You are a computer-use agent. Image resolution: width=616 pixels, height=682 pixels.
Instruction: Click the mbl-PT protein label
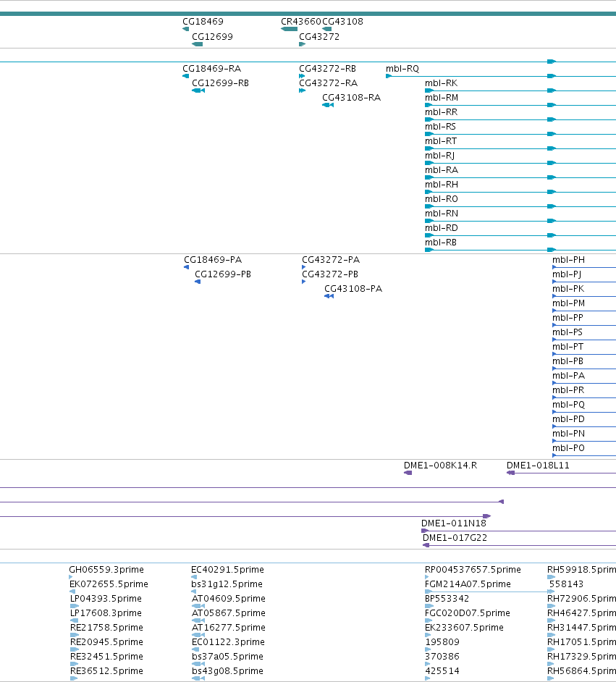click(568, 347)
